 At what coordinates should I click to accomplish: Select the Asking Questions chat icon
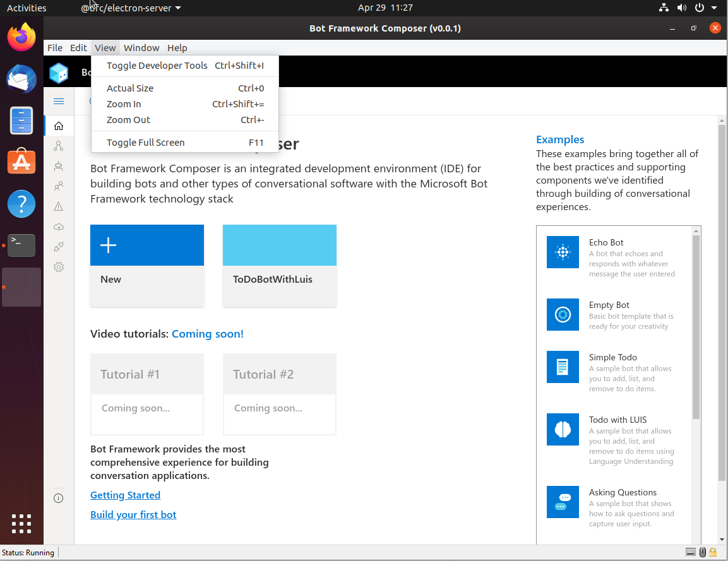point(563,502)
